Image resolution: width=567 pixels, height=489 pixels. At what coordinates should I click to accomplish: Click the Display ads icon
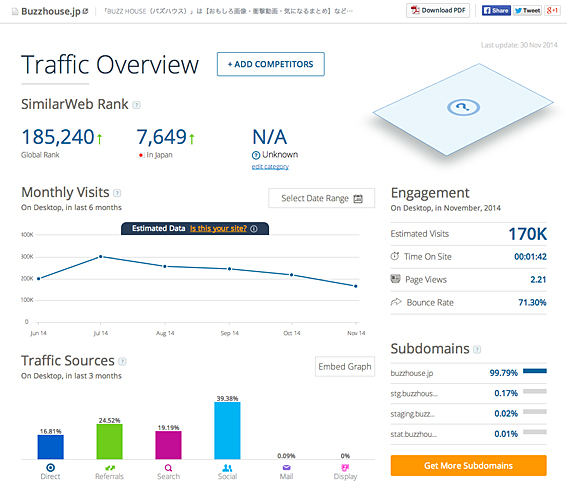(x=345, y=468)
